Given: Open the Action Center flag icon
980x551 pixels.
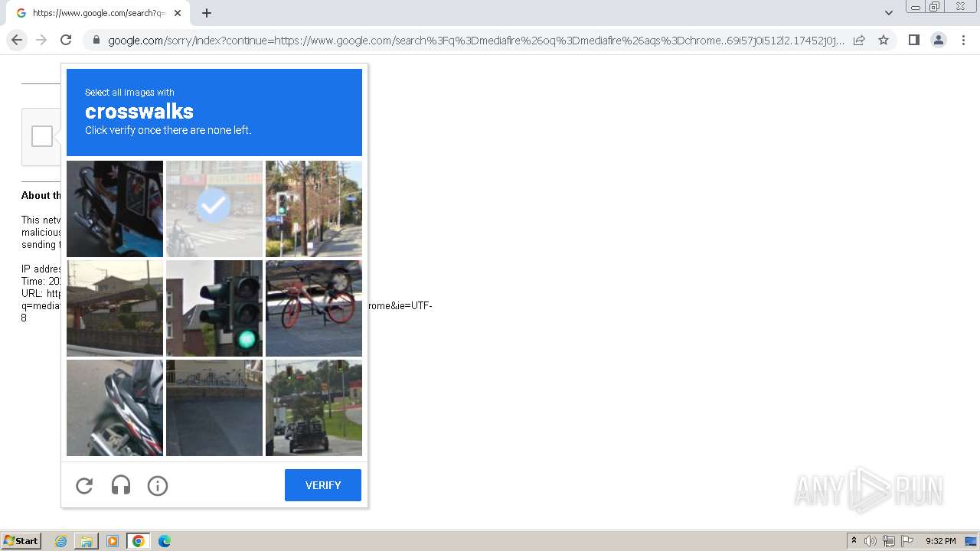Looking at the screenshot, I should [907, 541].
